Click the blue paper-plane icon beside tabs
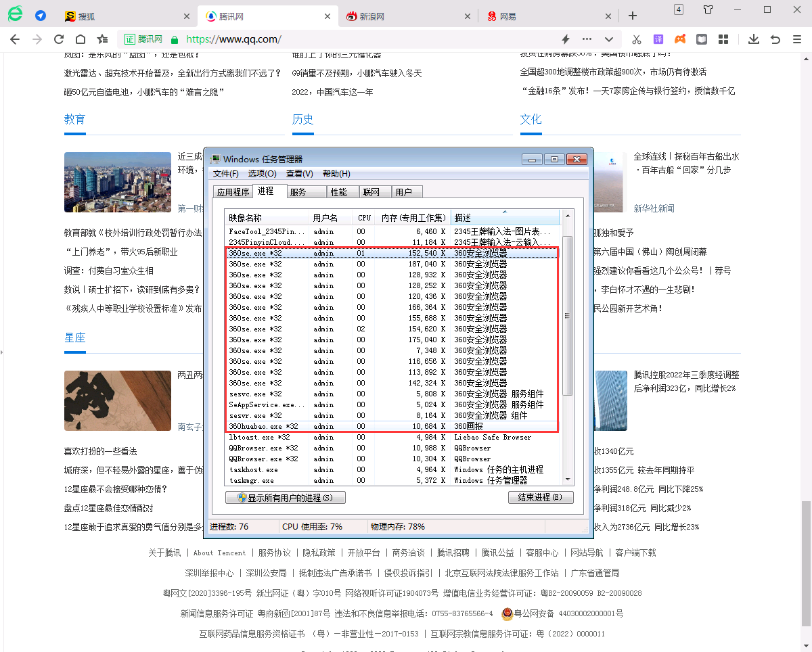This screenshot has height=652, width=812. (x=41, y=16)
